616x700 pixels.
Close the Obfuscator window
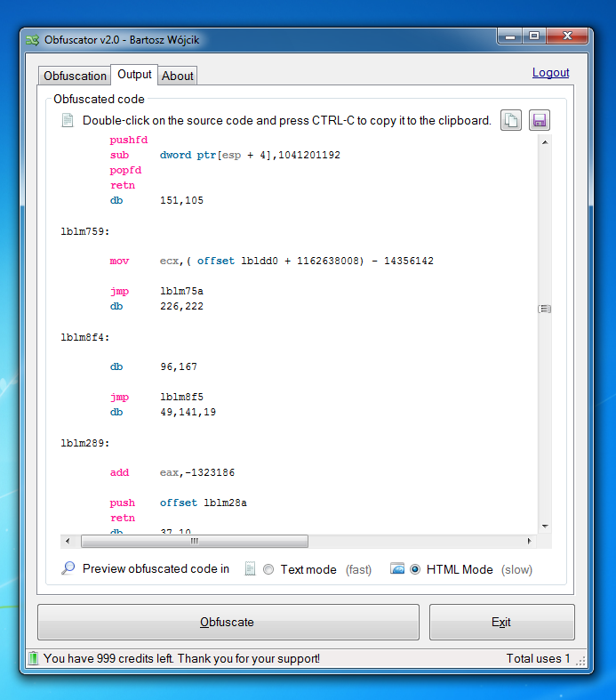click(x=567, y=36)
